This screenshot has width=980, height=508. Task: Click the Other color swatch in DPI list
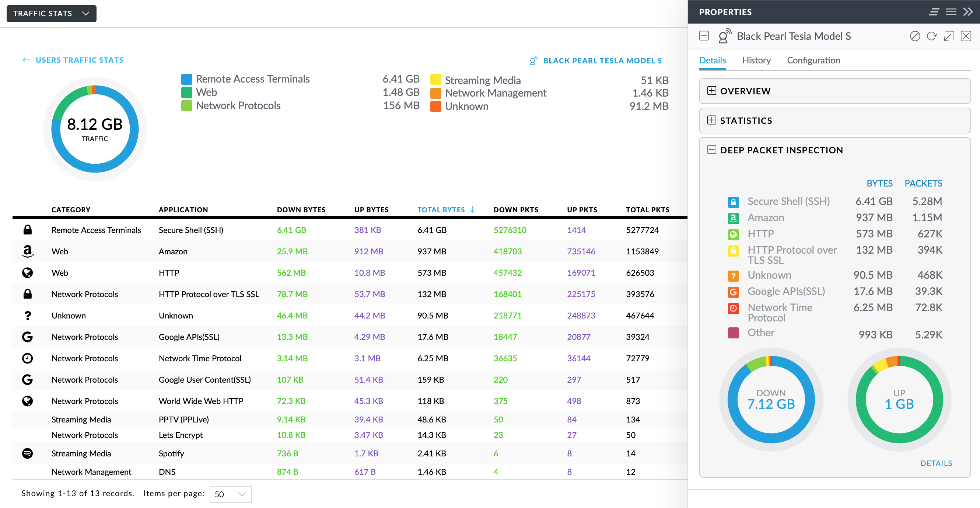click(733, 333)
